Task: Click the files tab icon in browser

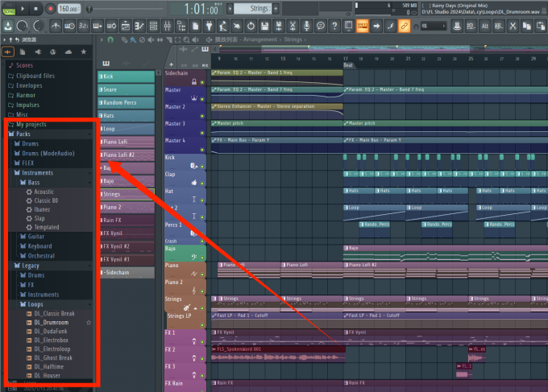Action: [x=23, y=52]
